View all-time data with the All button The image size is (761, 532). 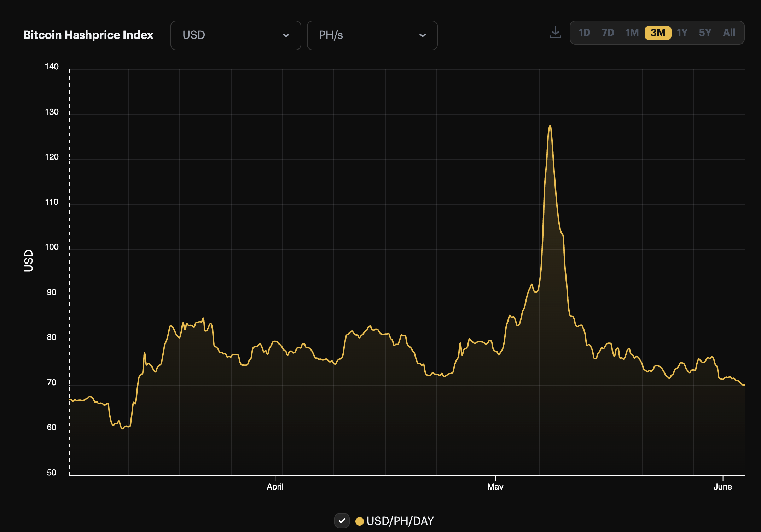click(728, 32)
